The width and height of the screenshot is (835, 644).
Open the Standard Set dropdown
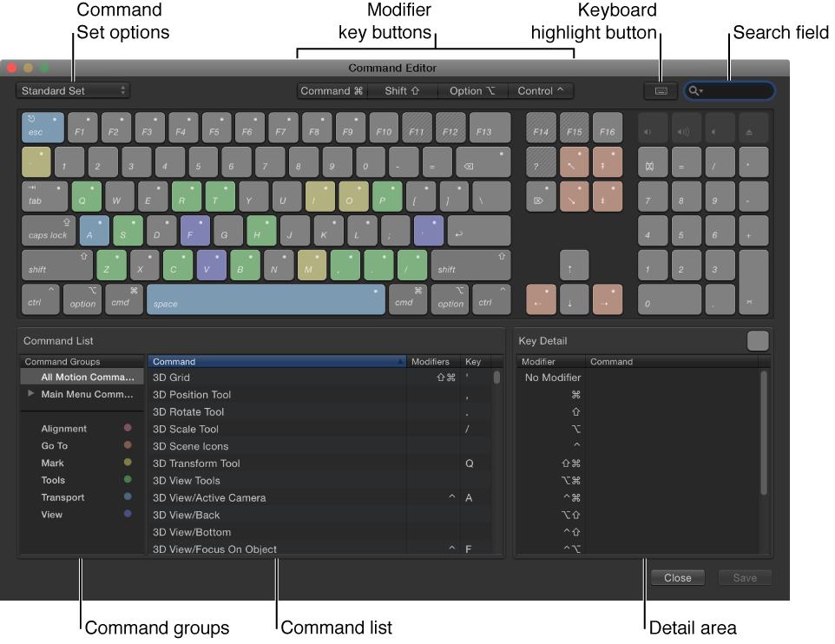click(72, 90)
